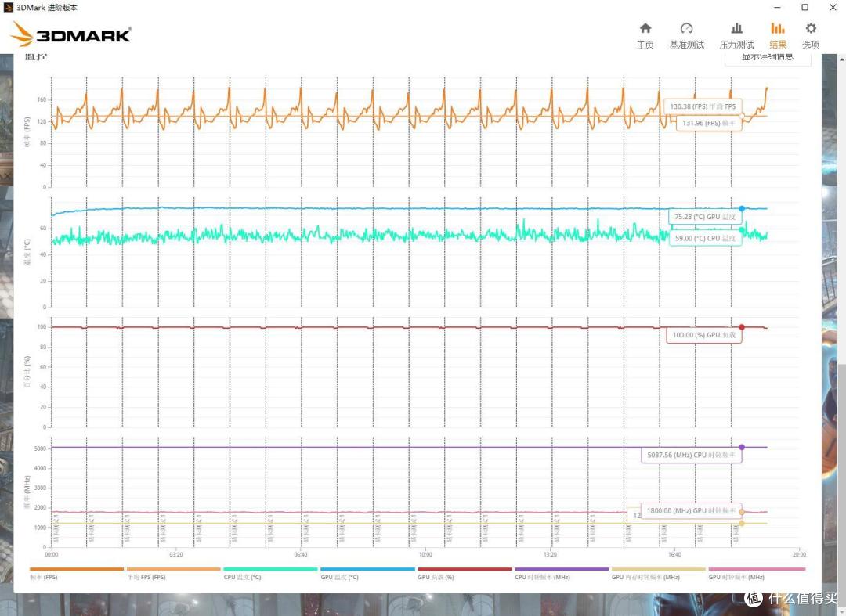This screenshot has width=846, height=616.
Task: Toggle the GPU 内存时钟频率 (MHz) legend series
Action: point(658,573)
